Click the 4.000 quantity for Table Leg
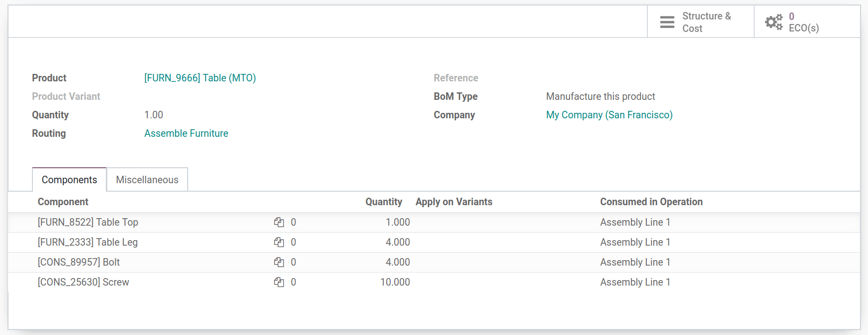The width and height of the screenshot is (868, 335). click(398, 242)
